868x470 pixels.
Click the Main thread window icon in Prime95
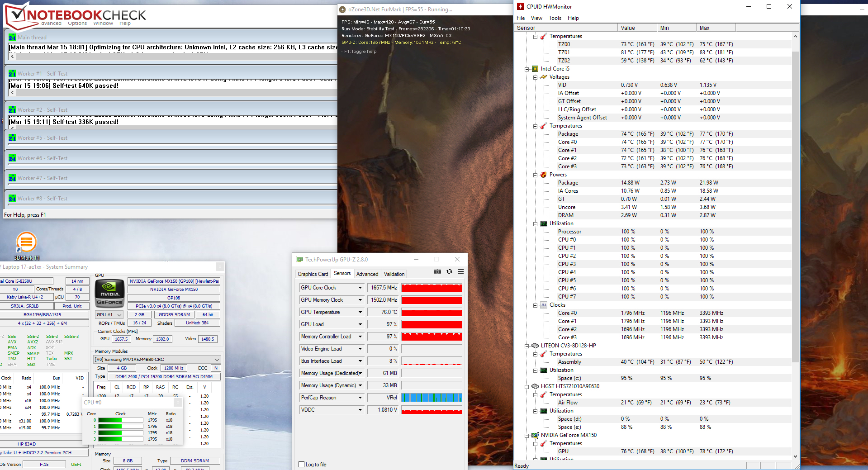pyautogui.click(x=12, y=37)
